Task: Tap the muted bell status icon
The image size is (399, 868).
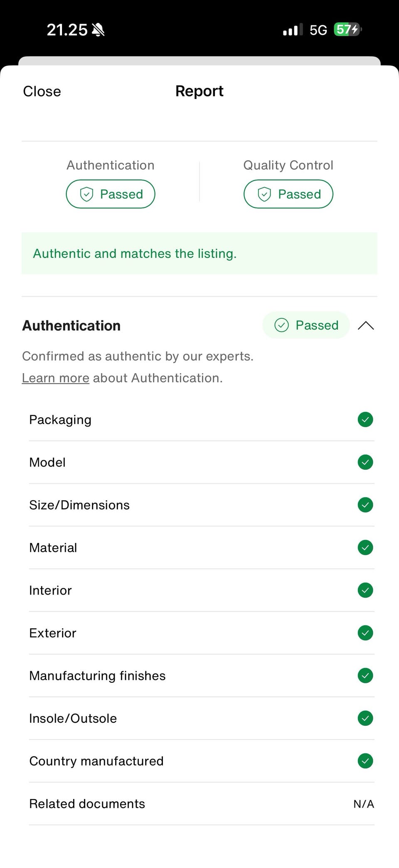Action: 99,30
